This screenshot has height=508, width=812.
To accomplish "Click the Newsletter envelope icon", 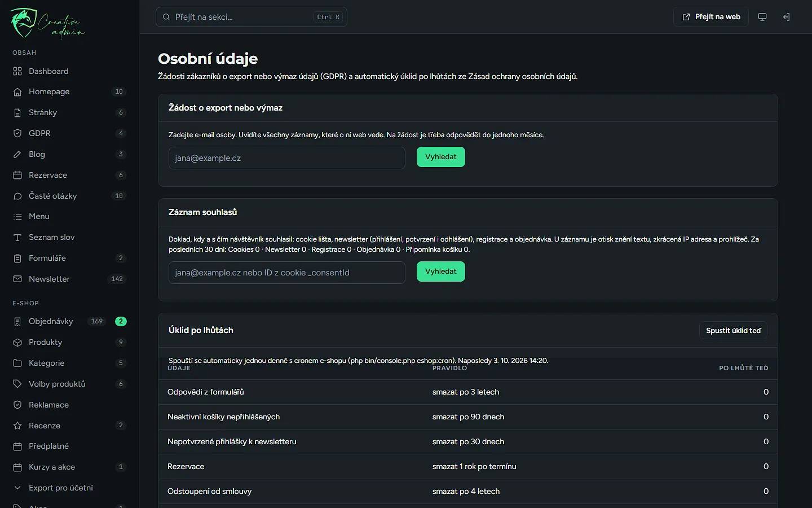I will click(17, 279).
